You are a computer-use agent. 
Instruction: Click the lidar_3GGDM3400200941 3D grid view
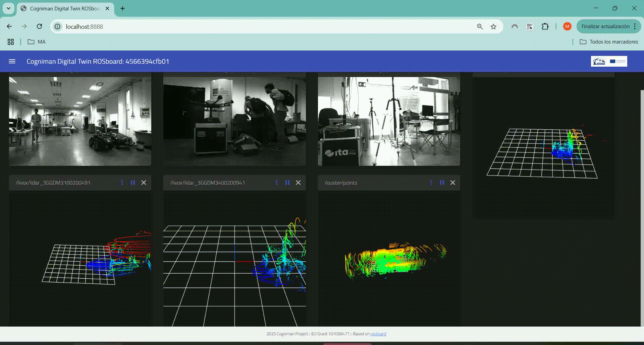coord(234,258)
